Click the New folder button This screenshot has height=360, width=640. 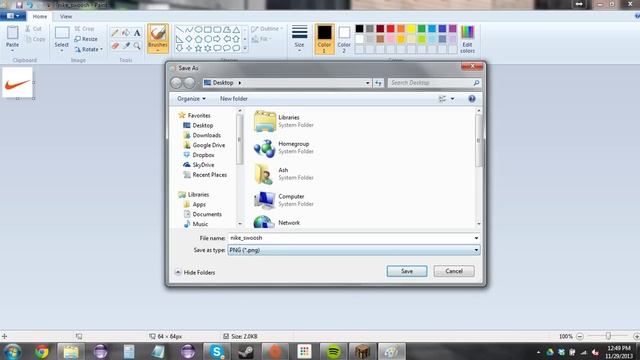[x=233, y=99]
